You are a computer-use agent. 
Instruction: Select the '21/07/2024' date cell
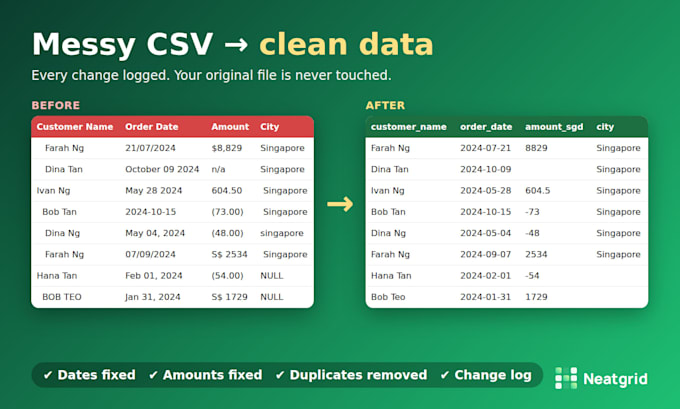[150, 148]
